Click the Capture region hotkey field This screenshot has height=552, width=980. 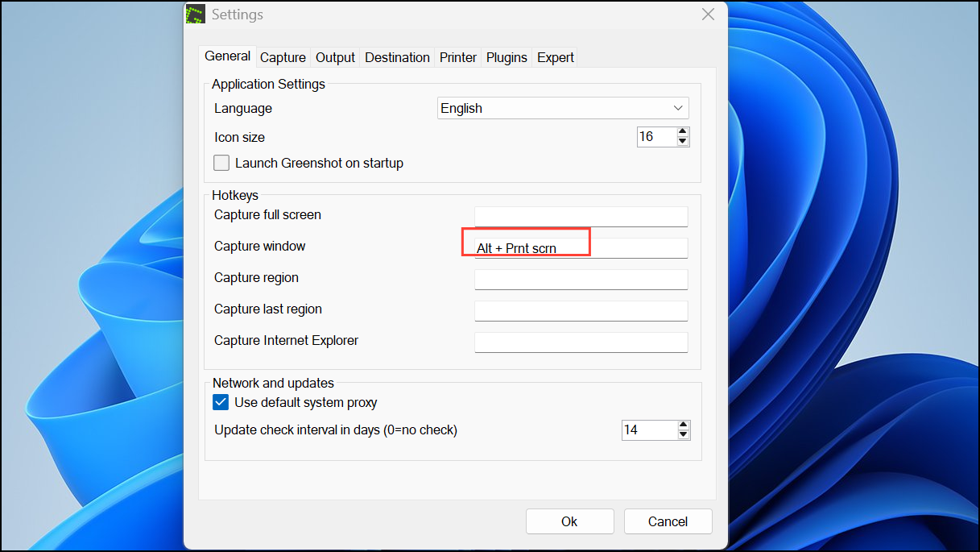581,279
